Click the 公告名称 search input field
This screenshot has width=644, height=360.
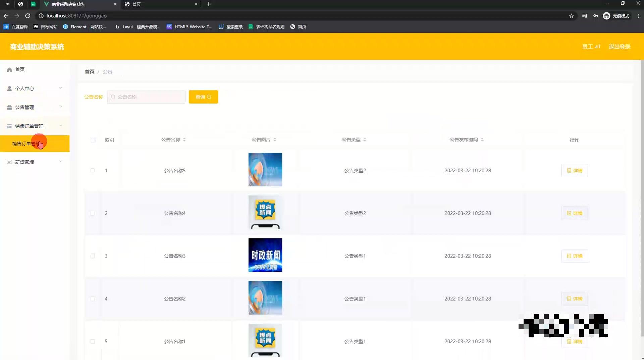click(x=146, y=97)
